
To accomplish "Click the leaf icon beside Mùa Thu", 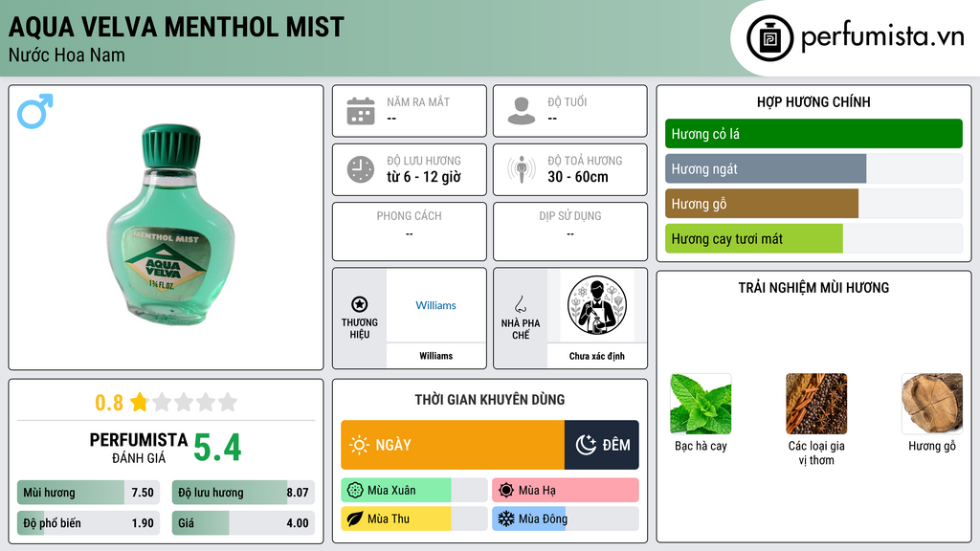I will click(355, 518).
